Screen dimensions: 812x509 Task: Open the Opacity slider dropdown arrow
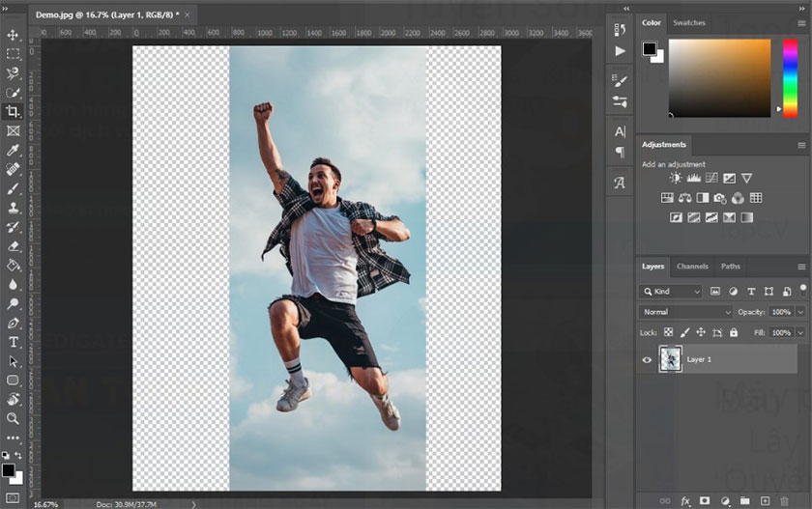tap(800, 312)
